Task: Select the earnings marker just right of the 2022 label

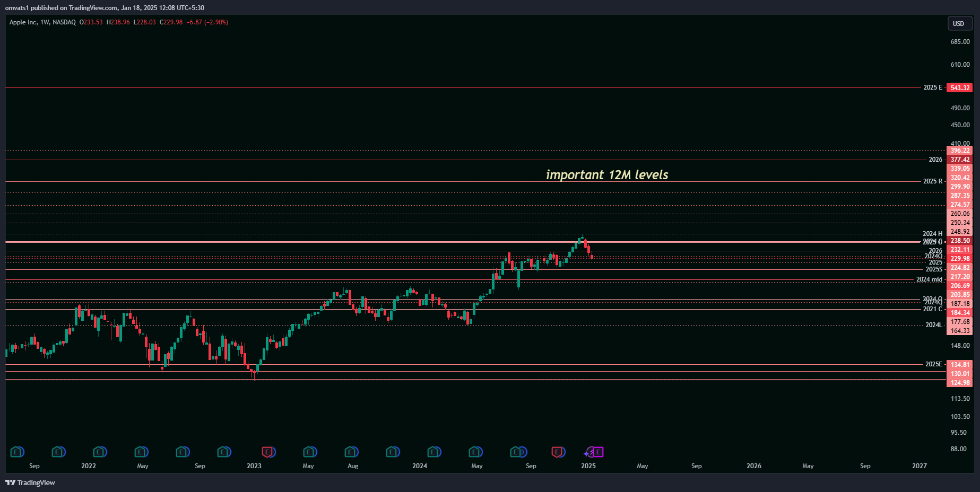Action: click(99, 452)
